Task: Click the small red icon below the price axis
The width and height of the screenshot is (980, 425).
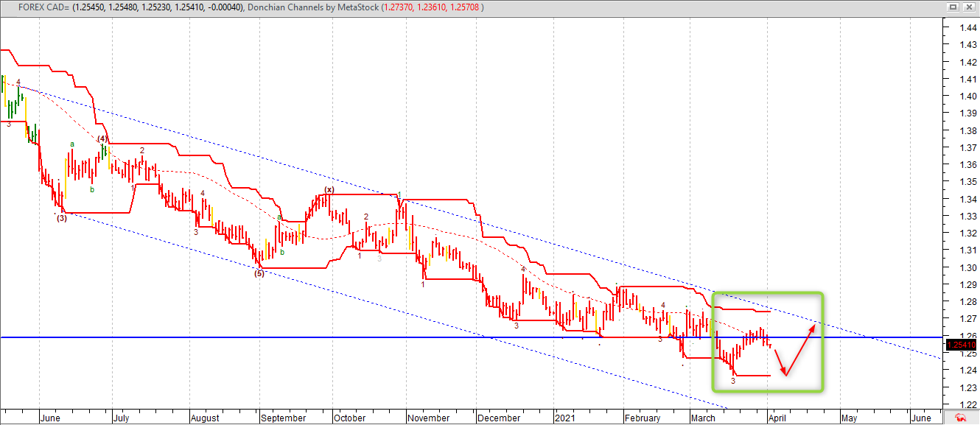Action: (x=961, y=416)
